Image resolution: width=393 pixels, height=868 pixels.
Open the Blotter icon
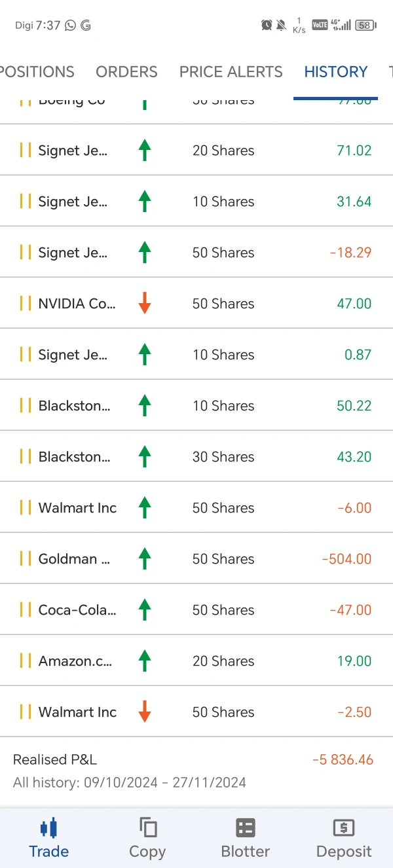pos(246,828)
